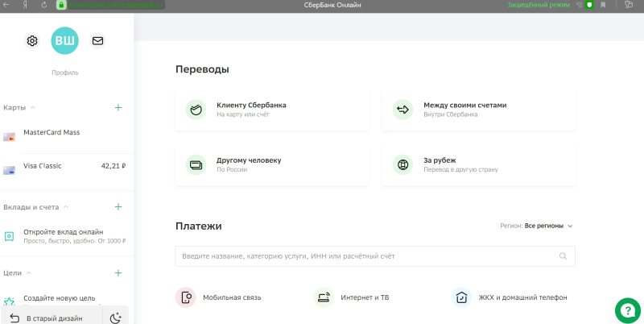Click the Мобильная связь payment icon
The image size is (644, 324).
[186, 297]
